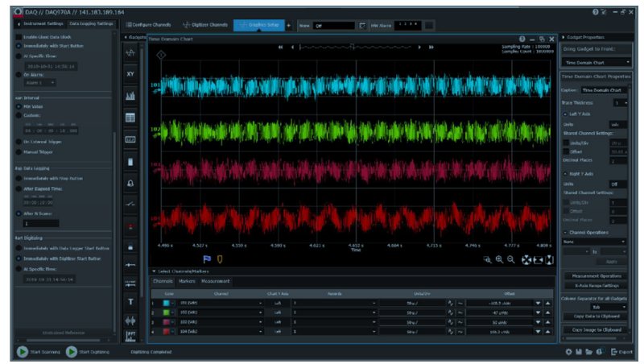Viewport: 644px width, 364px height.
Task: Open the Bring Gadget to Front dropdown
Action: pos(597,63)
